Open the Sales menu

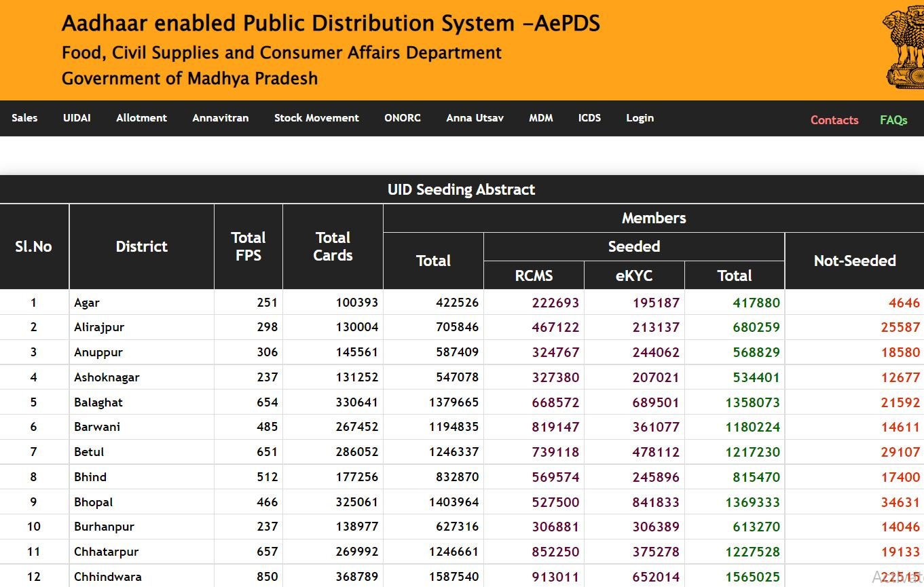24,117
